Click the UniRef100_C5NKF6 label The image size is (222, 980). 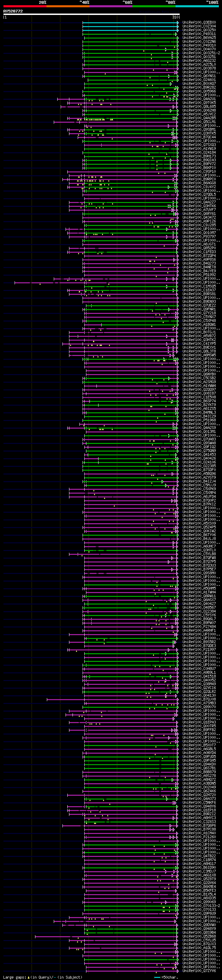click(x=199, y=803)
